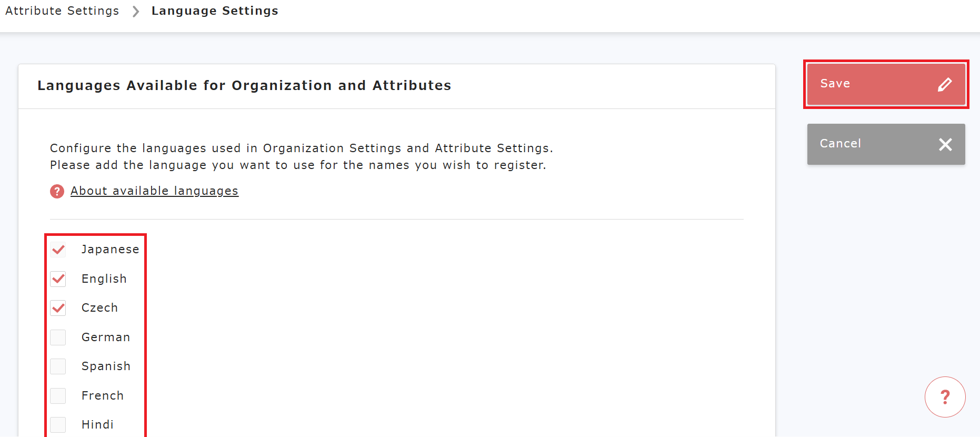Click the Language Settings breadcrumb item
This screenshot has width=980, height=437.
215,11
